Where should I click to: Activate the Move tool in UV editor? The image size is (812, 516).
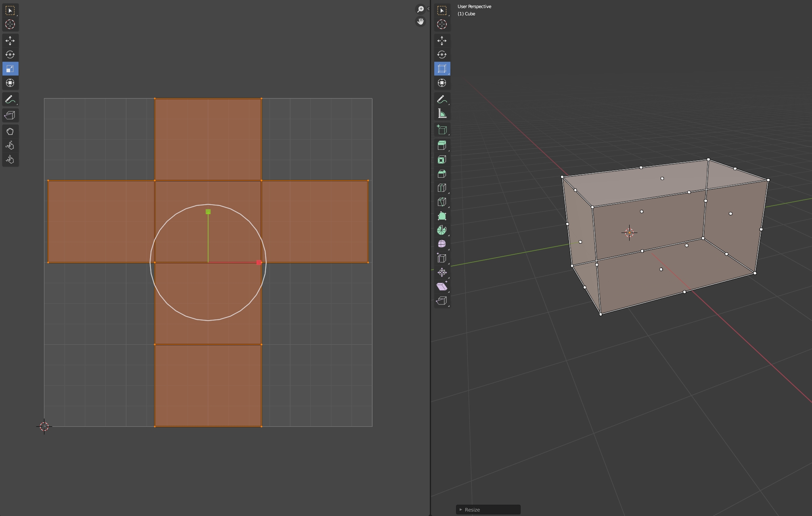10,40
